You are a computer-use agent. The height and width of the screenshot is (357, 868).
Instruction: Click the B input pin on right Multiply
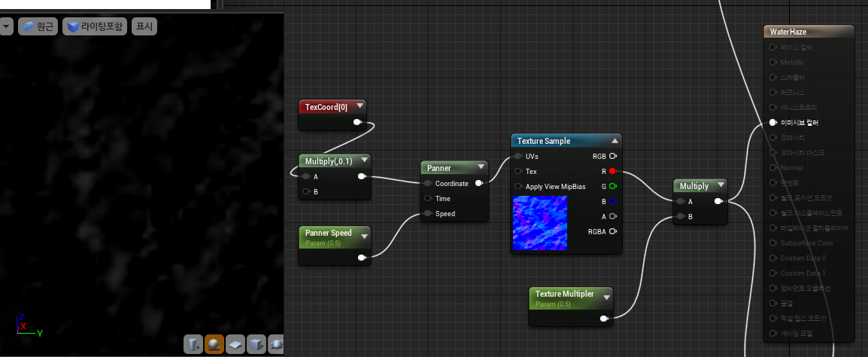click(679, 216)
